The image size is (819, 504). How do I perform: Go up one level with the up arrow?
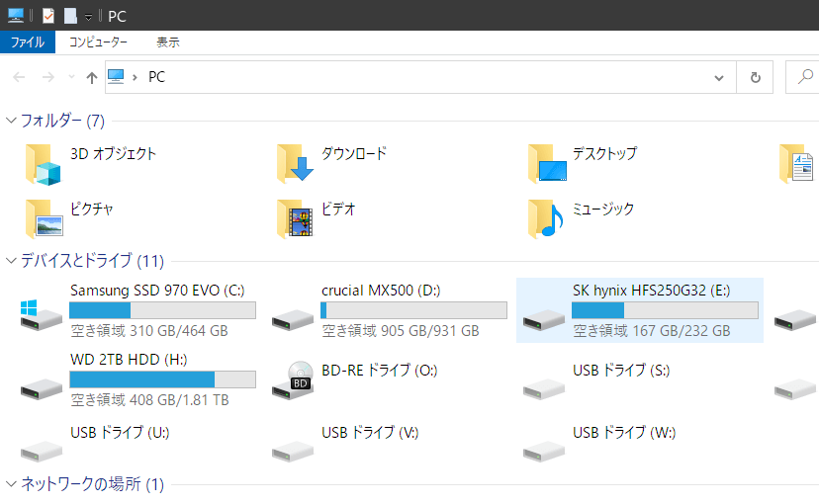(92, 78)
